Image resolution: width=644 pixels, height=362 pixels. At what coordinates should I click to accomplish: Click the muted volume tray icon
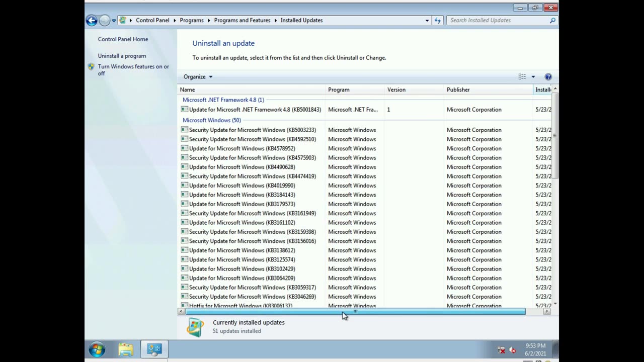[512, 350]
